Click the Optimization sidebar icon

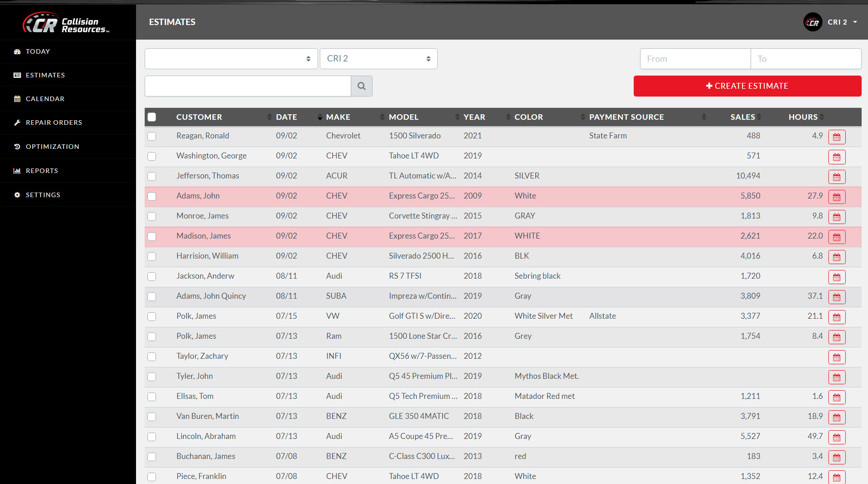[17, 146]
